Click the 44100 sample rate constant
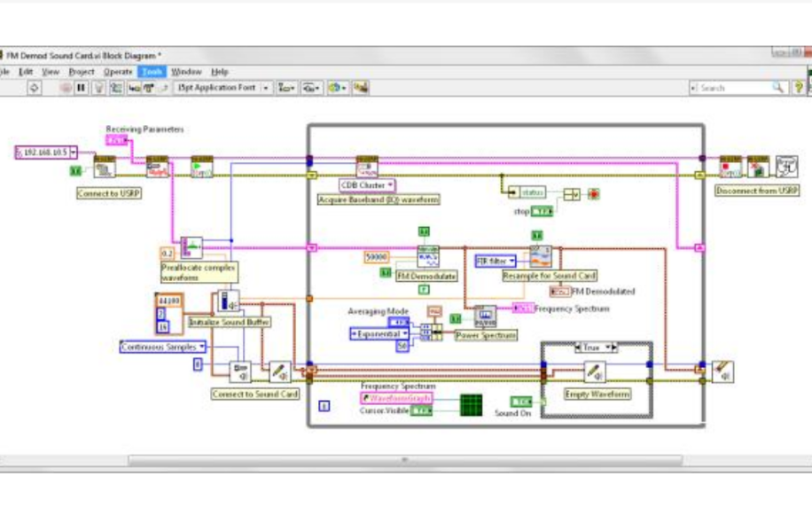The width and height of the screenshot is (812, 508). (168, 301)
